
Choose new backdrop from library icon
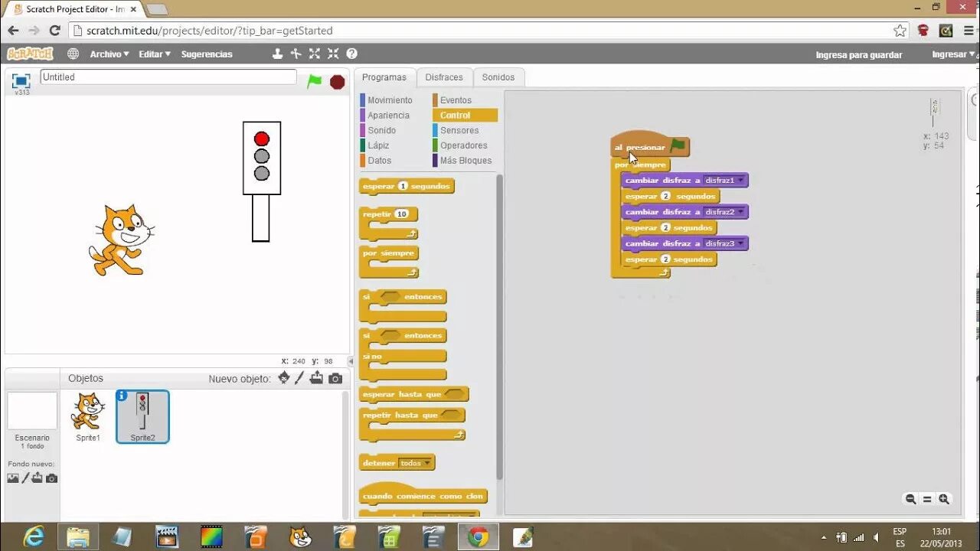point(13,478)
